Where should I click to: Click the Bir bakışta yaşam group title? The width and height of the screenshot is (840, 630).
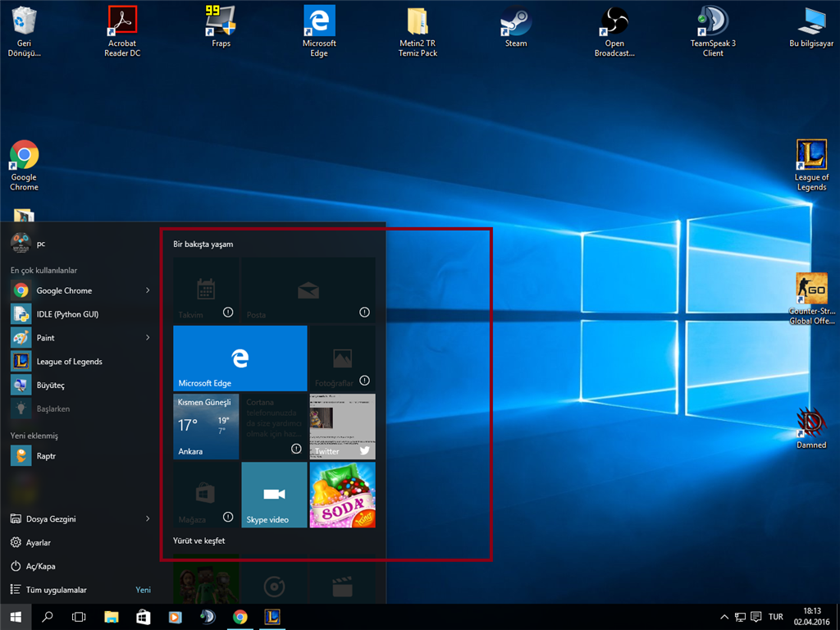pyautogui.click(x=203, y=244)
